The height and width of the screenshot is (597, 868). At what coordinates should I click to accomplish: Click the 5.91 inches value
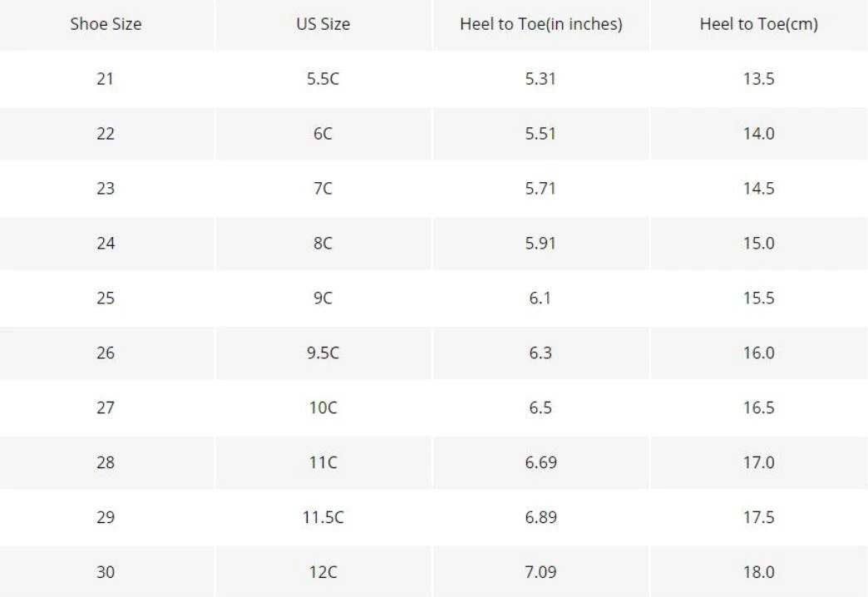540,244
